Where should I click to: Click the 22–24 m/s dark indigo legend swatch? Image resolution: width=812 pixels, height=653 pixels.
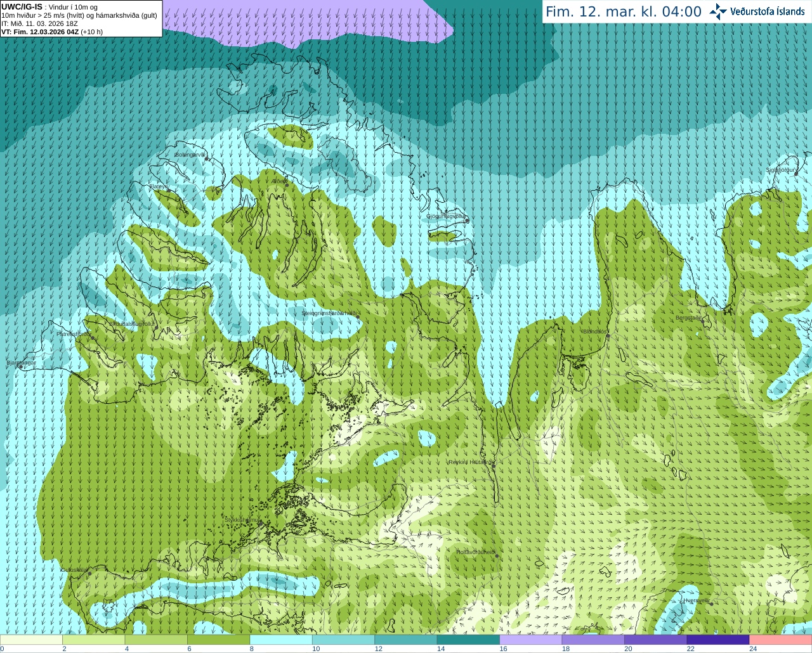[718, 640]
